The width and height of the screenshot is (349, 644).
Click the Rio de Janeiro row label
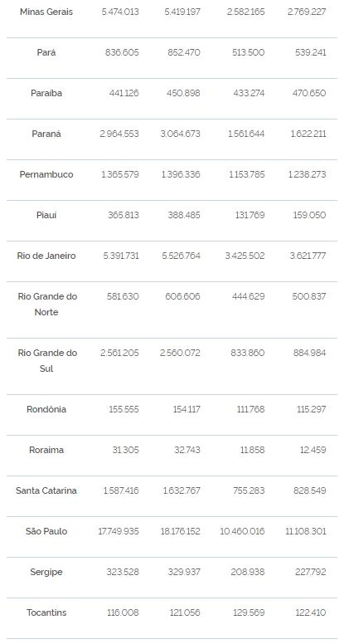click(x=46, y=256)
